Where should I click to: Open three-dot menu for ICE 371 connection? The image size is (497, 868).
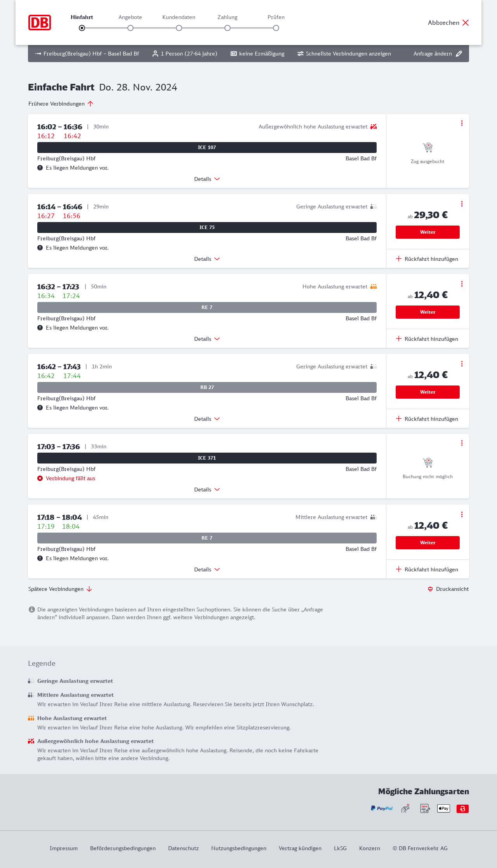click(x=462, y=443)
